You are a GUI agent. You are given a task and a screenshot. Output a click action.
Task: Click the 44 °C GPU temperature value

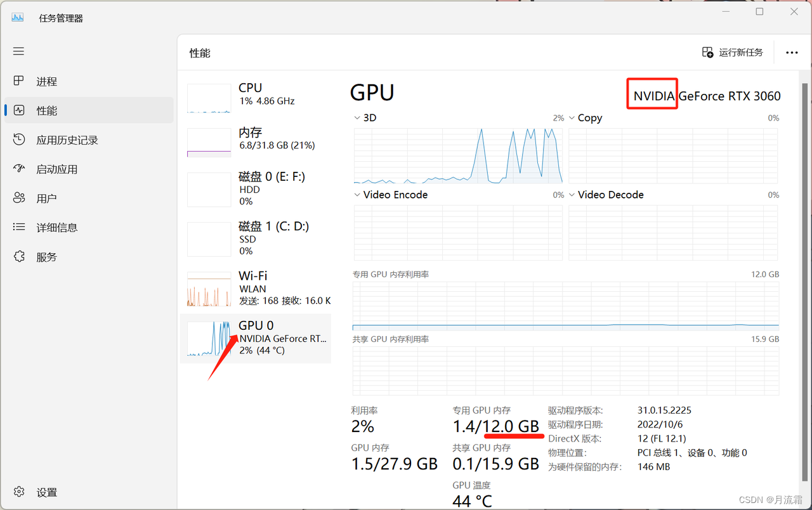[x=473, y=501]
